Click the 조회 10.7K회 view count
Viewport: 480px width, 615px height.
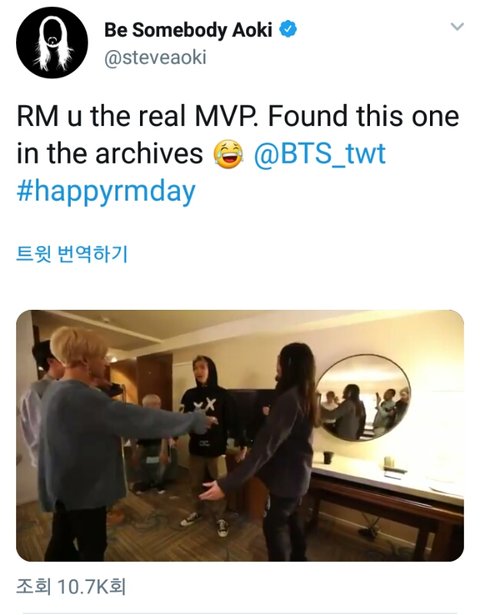71,587
